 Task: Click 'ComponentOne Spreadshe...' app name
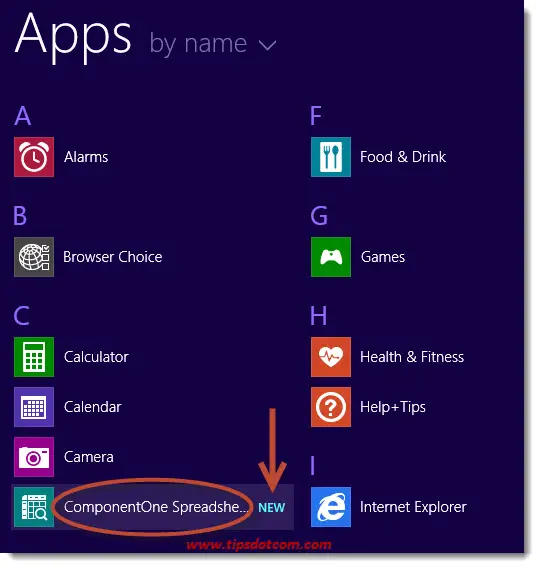pyautogui.click(x=156, y=507)
